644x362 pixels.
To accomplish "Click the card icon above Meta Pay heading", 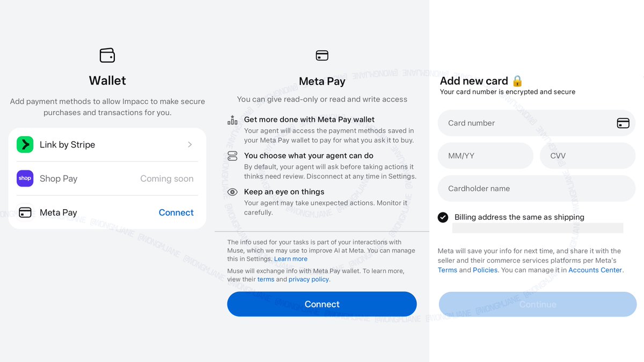I will tap(322, 55).
